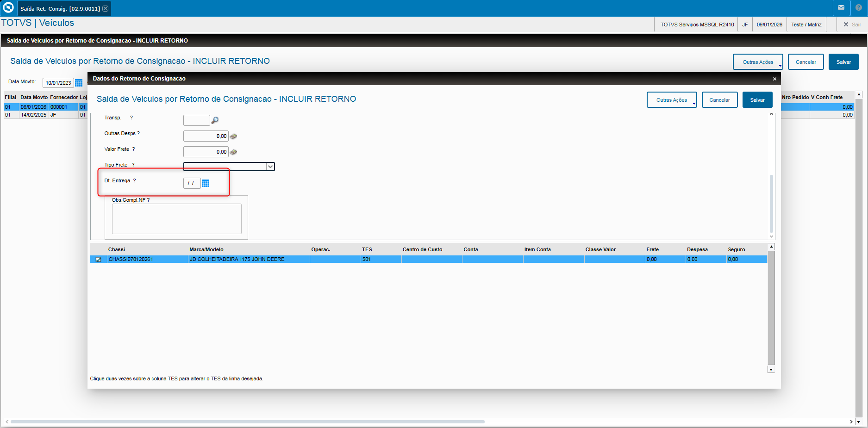Viewport: 868px width, 428px height.
Task: Click scroll up arrow of form panel
Action: pyautogui.click(x=771, y=114)
